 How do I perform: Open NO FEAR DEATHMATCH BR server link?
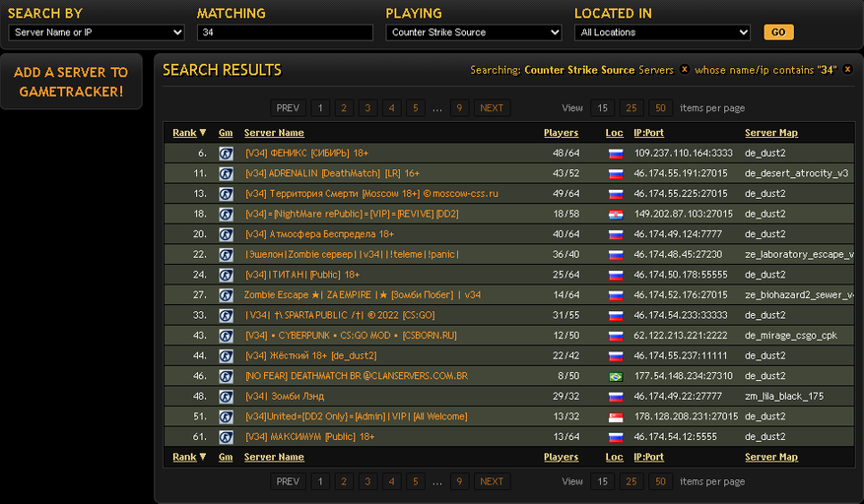[357, 376]
